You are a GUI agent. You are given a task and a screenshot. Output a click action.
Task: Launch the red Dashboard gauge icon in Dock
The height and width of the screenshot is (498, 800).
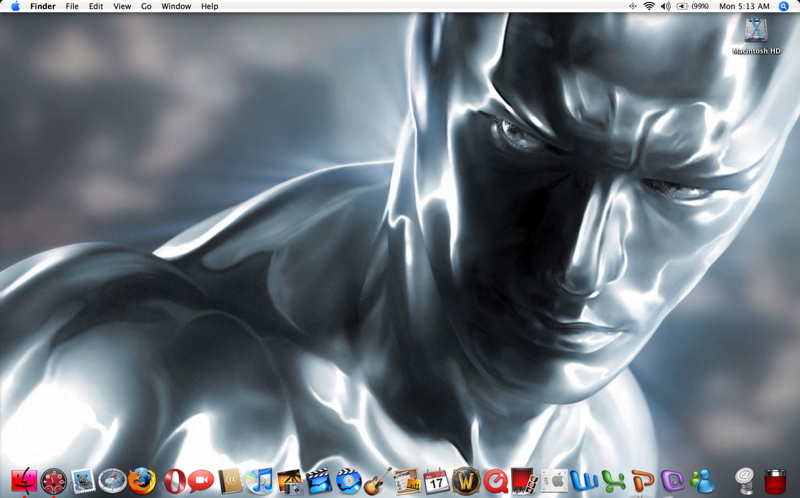54,481
